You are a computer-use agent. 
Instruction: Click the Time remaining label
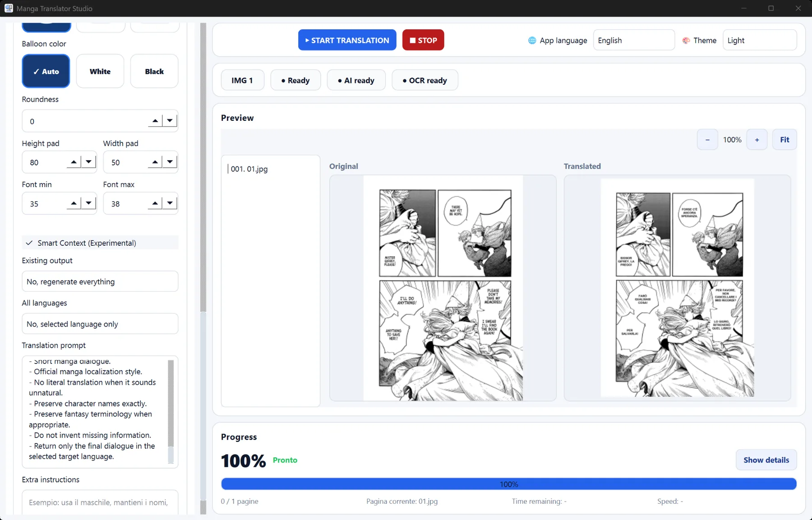[539, 501]
